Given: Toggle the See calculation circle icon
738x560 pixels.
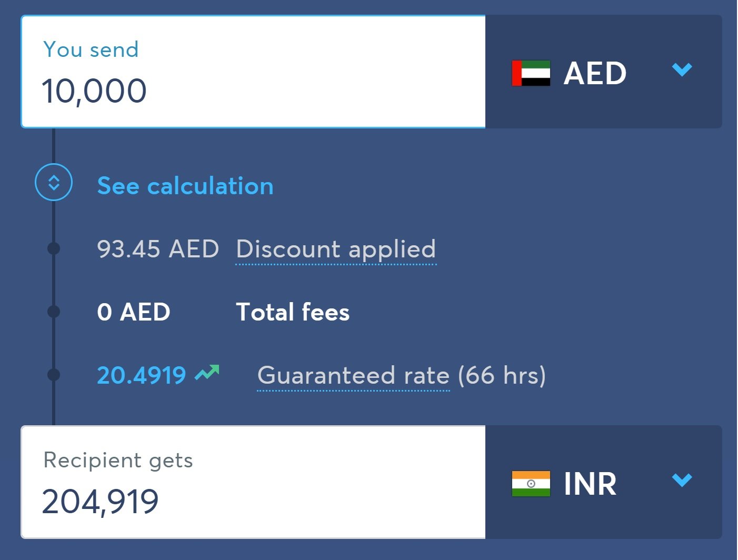Looking at the screenshot, I should tap(54, 182).
